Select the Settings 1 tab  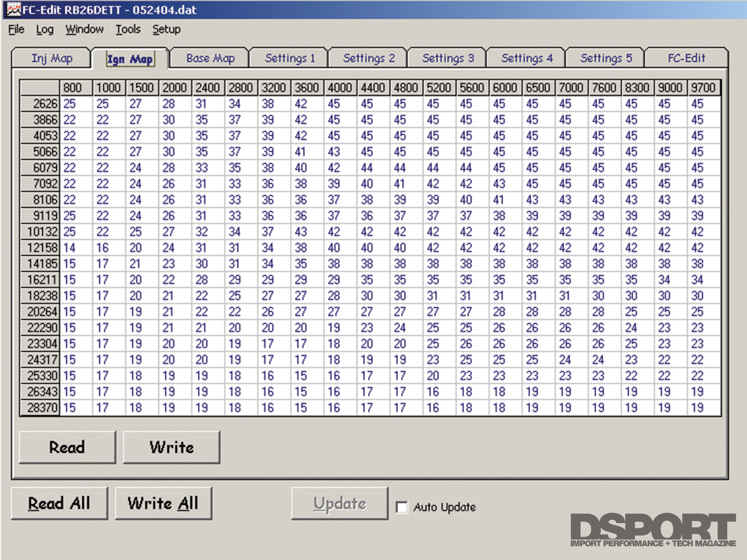pos(290,58)
